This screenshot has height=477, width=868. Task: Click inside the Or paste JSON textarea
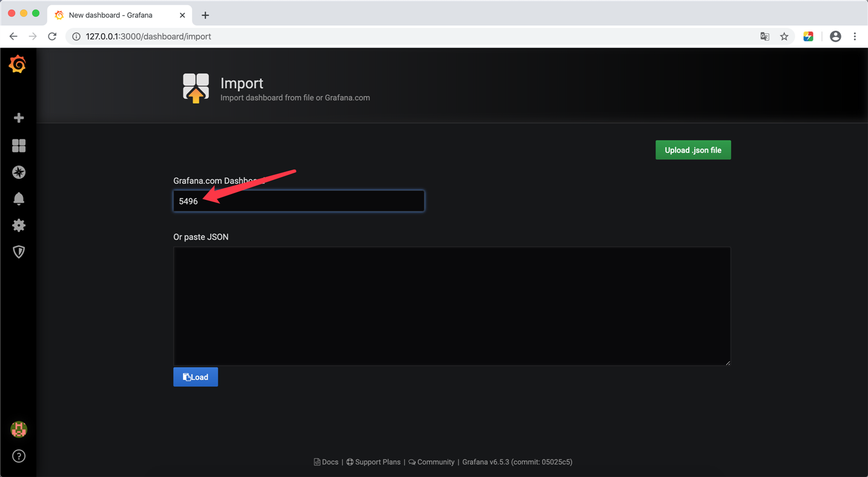(452, 306)
